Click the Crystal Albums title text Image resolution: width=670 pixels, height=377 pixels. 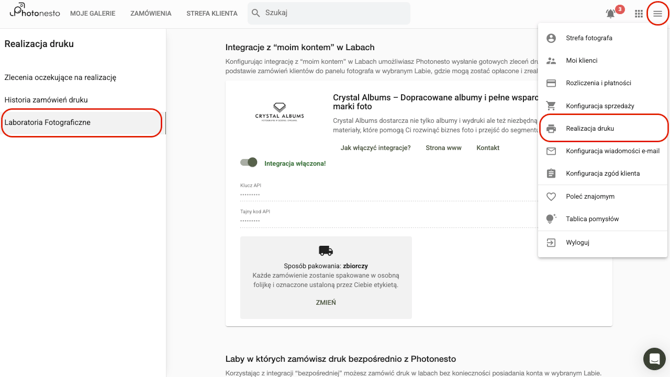point(435,102)
